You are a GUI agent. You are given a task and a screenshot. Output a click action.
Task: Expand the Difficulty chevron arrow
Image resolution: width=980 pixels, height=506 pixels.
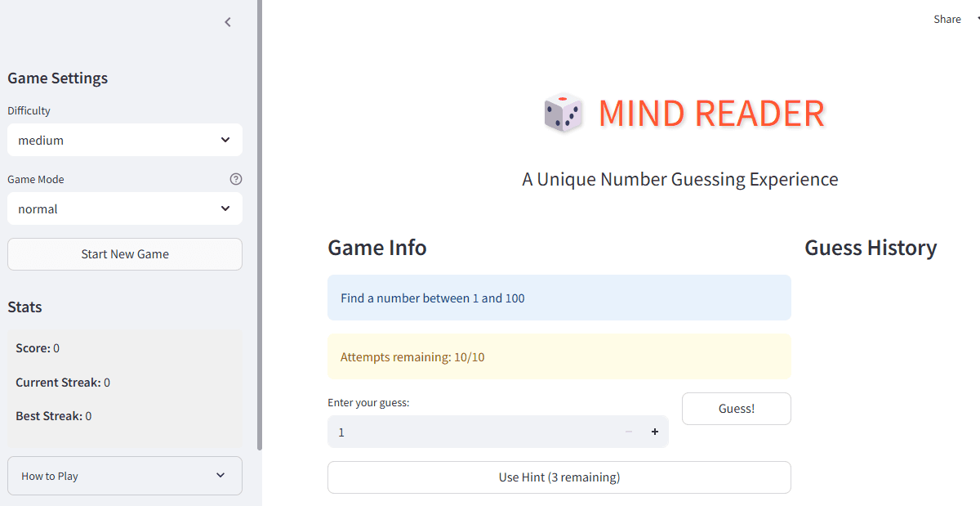point(225,140)
